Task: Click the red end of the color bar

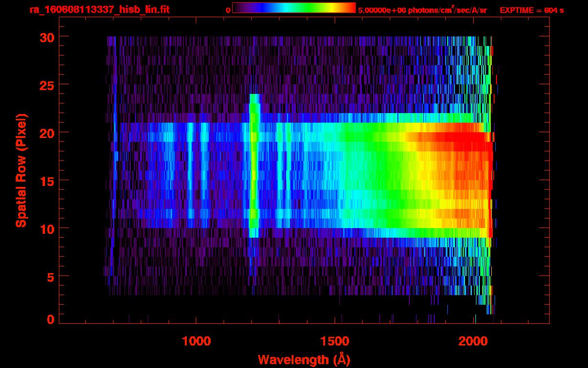Action: pyautogui.click(x=351, y=8)
